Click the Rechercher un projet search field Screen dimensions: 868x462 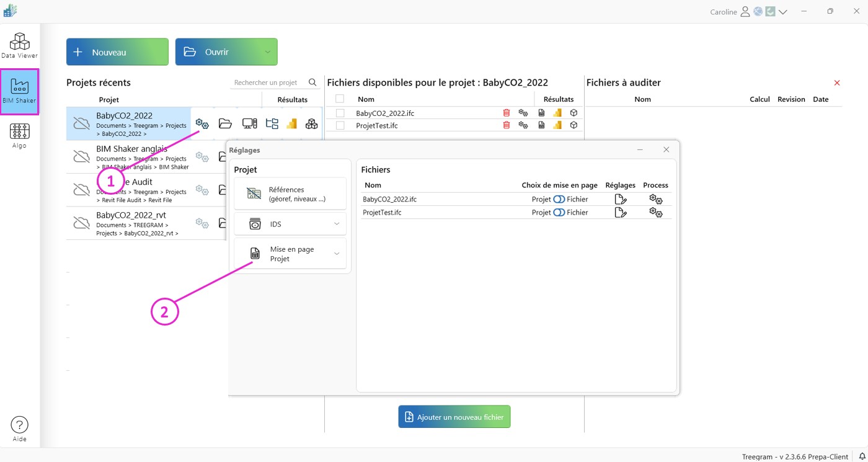click(x=268, y=82)
